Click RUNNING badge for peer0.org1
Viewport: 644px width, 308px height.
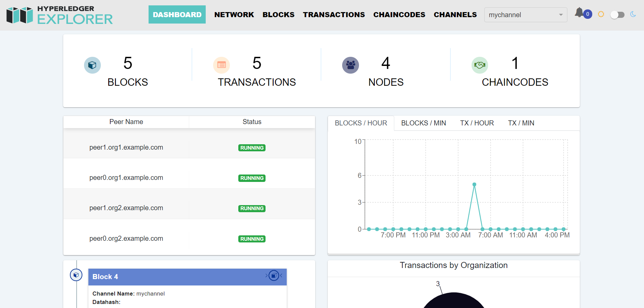tap(252, 178)
